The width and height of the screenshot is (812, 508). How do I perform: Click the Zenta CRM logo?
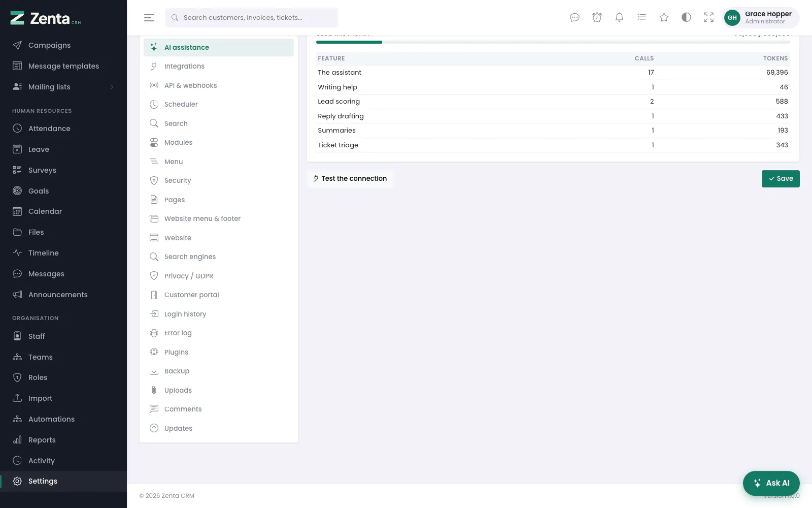click(x=46, y=18)
